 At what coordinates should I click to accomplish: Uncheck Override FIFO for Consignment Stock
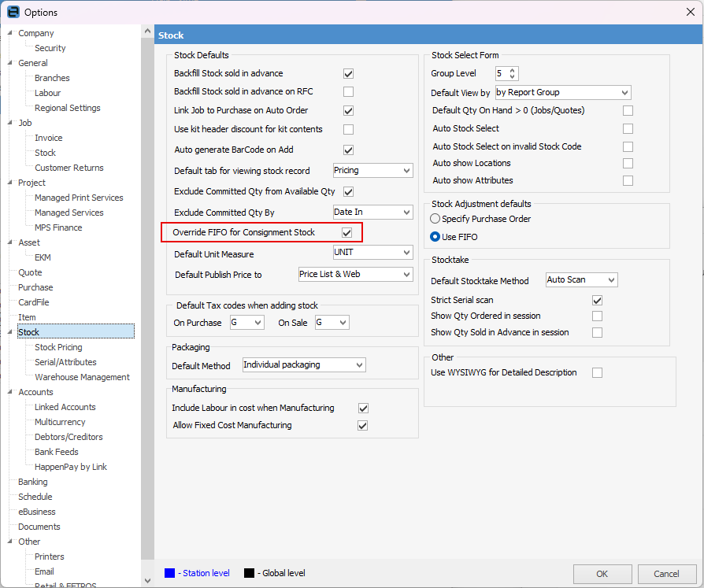click(346, 232)
